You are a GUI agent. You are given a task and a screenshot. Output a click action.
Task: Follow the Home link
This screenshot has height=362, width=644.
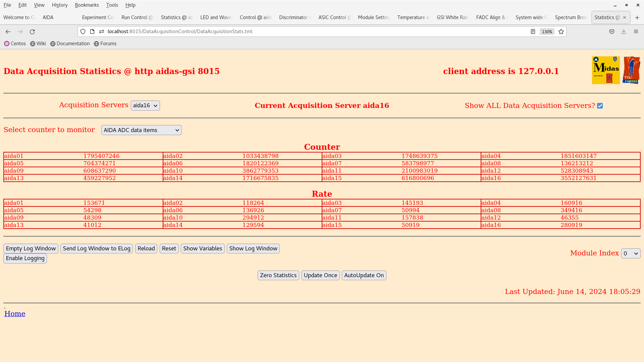coord(15,314)
